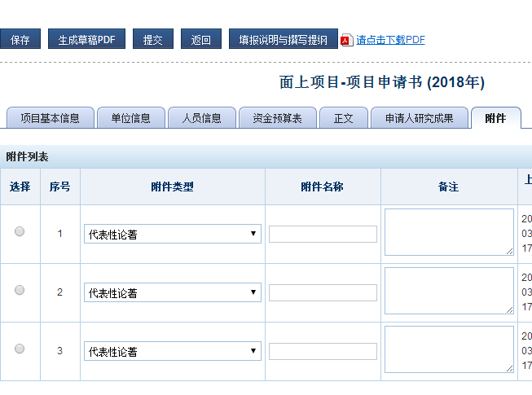Screen dimensions: 532x395
Task: Open 附件类型 dropdown in row 3
Action: click(173, 351)
